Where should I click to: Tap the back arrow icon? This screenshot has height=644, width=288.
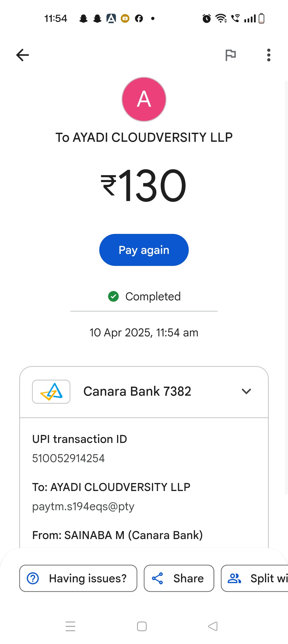click(22, 55)
